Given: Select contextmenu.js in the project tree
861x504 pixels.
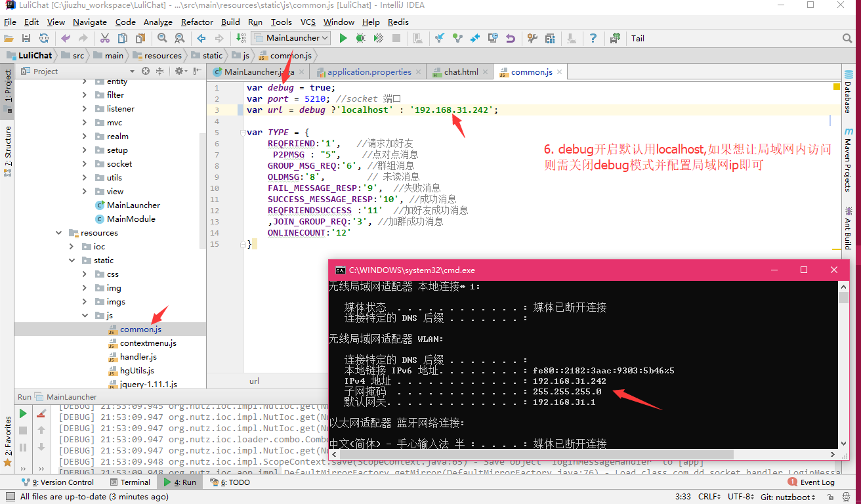Looking at the screenshot, I should click(x=148, y=343).
